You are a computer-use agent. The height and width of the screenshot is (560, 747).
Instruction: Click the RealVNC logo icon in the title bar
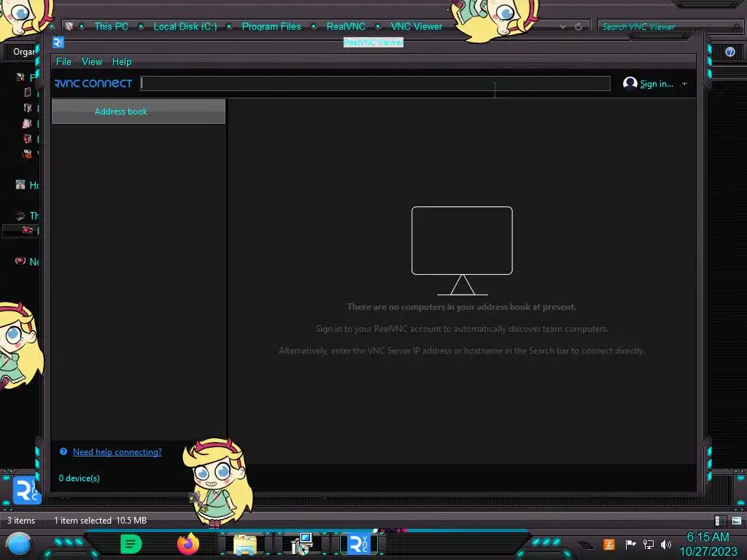tap(58, 42)
